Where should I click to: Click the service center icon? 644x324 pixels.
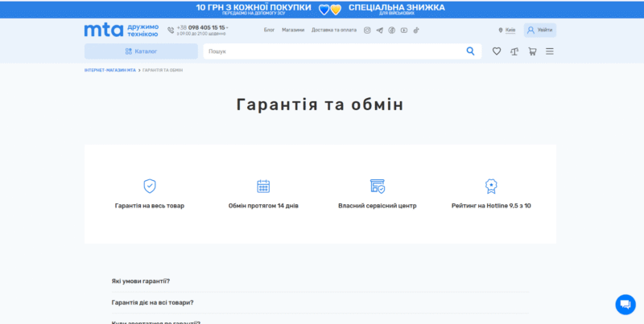click(378, 187)
